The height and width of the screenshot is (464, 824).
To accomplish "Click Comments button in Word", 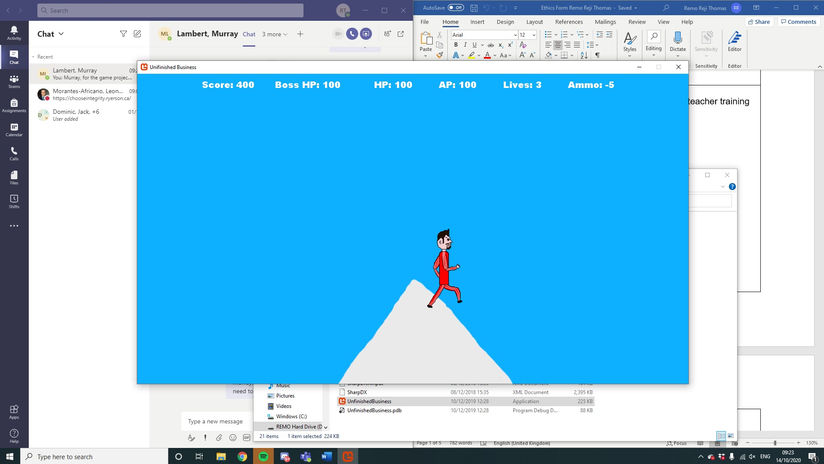I will [798, 22].
